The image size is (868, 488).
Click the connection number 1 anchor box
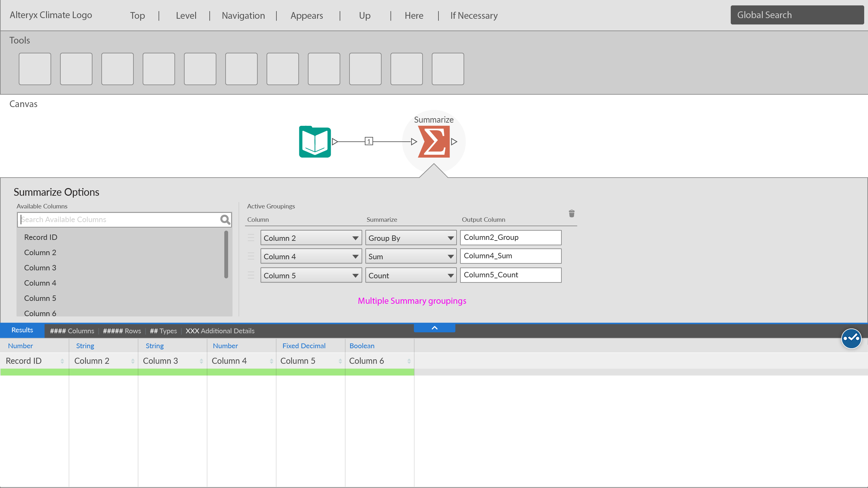[x=369, y=142]
